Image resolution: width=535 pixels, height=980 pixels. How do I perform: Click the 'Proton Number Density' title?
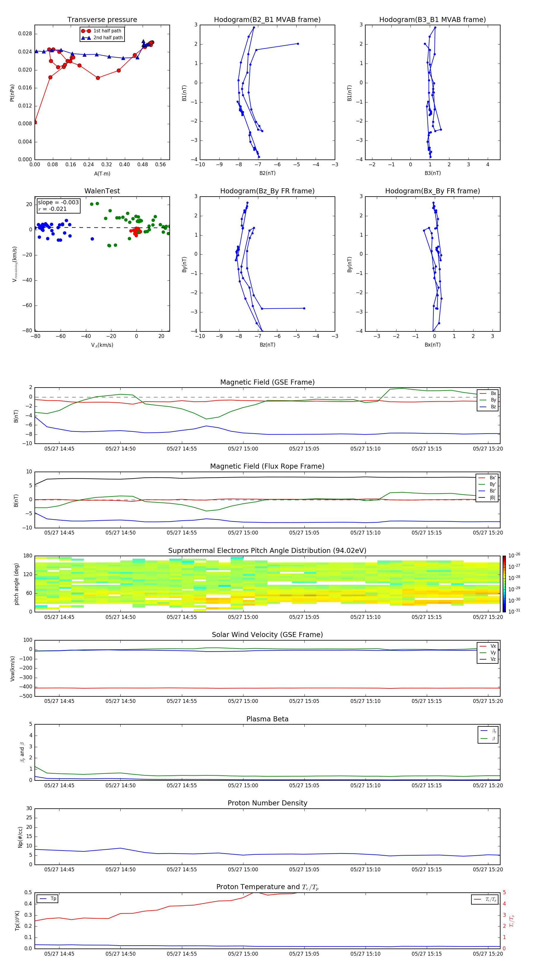point(267,803)
